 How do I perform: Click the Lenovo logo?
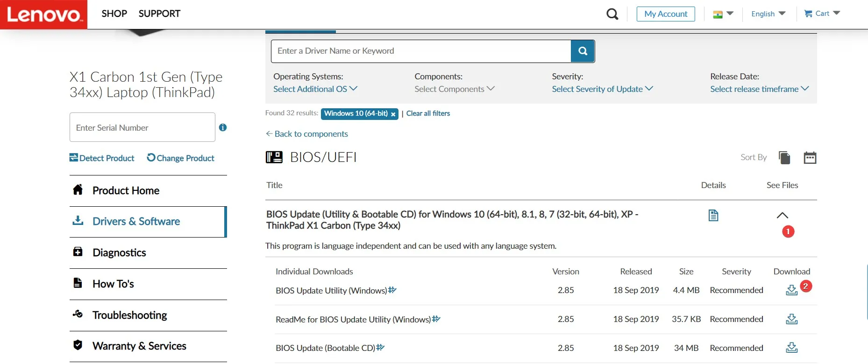click(x=43, y=14)
